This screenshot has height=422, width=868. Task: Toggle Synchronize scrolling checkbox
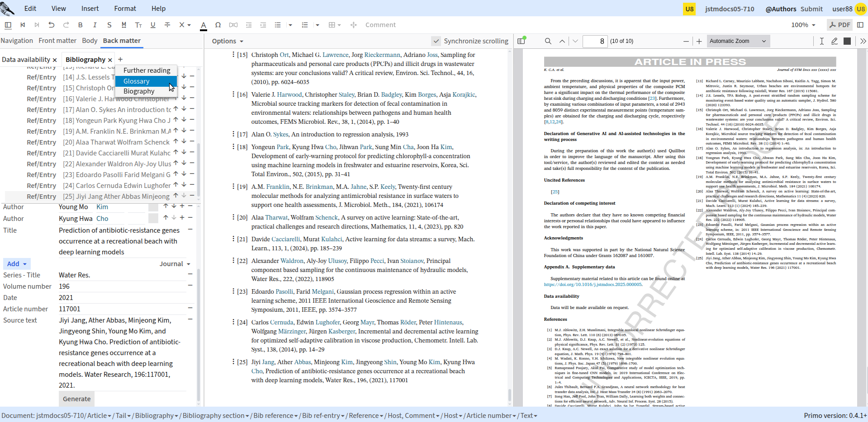click(436, 41)
